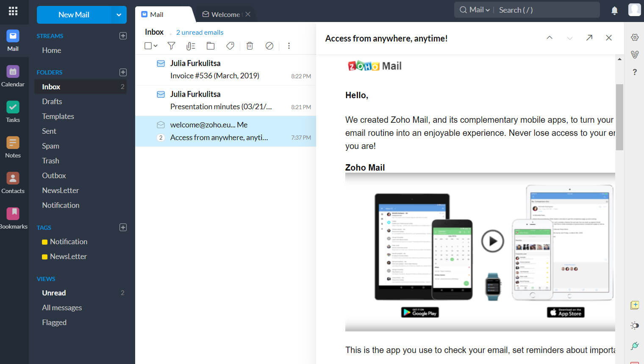
Task: Switch to the Welcome tab
Action: (x=221, y=14)
